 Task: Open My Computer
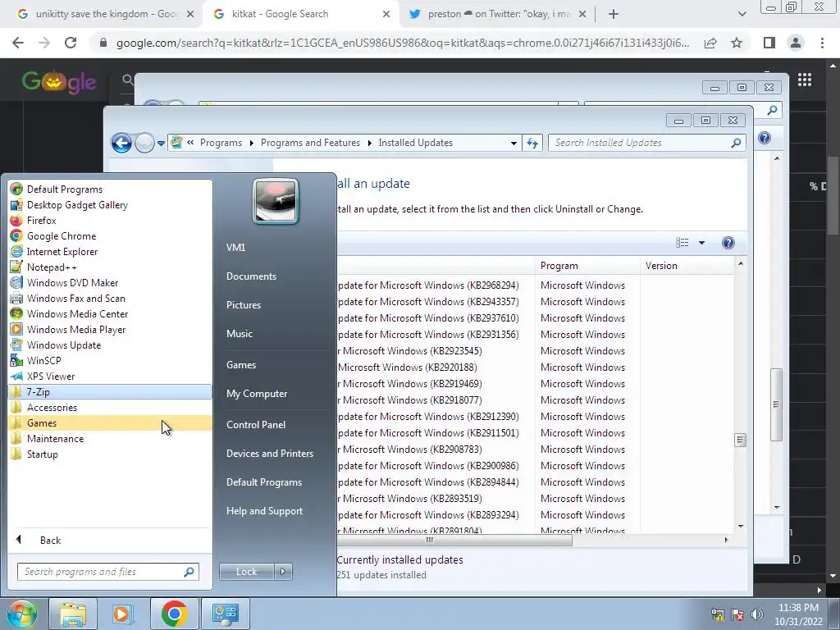point(257,393)
